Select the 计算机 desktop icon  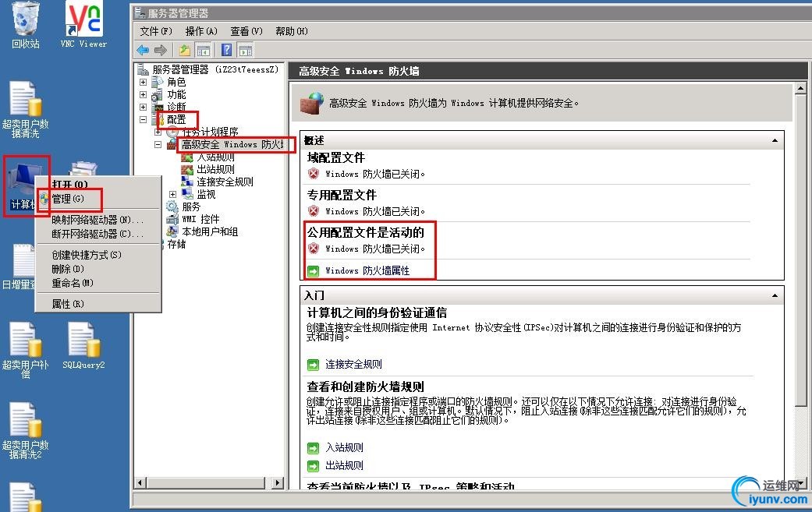pyautogui.click(x=23, y=186)
